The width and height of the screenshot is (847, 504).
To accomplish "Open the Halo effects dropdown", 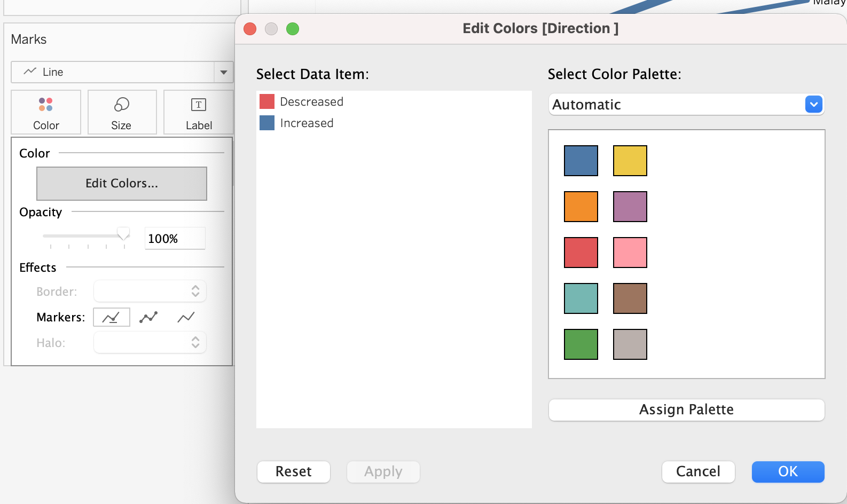I will (150, 343).
